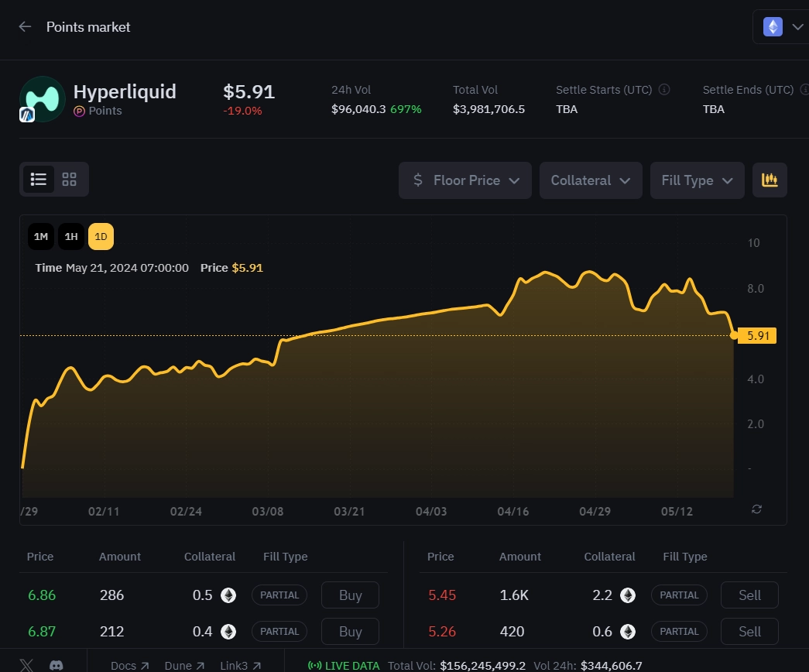809x672 pixels.
Task: Open the Fill Type dropdown
Action: [x=697, y=180]
